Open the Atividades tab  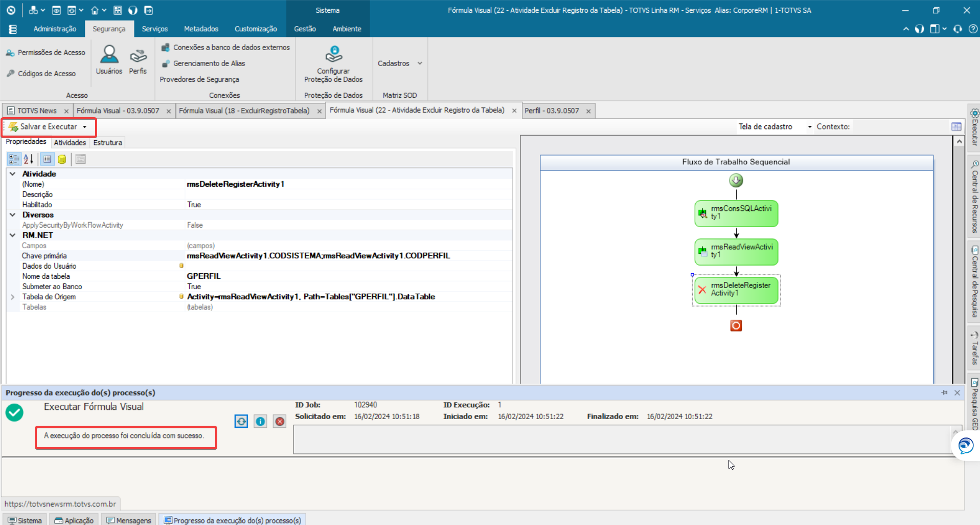(x=70, y=143)
